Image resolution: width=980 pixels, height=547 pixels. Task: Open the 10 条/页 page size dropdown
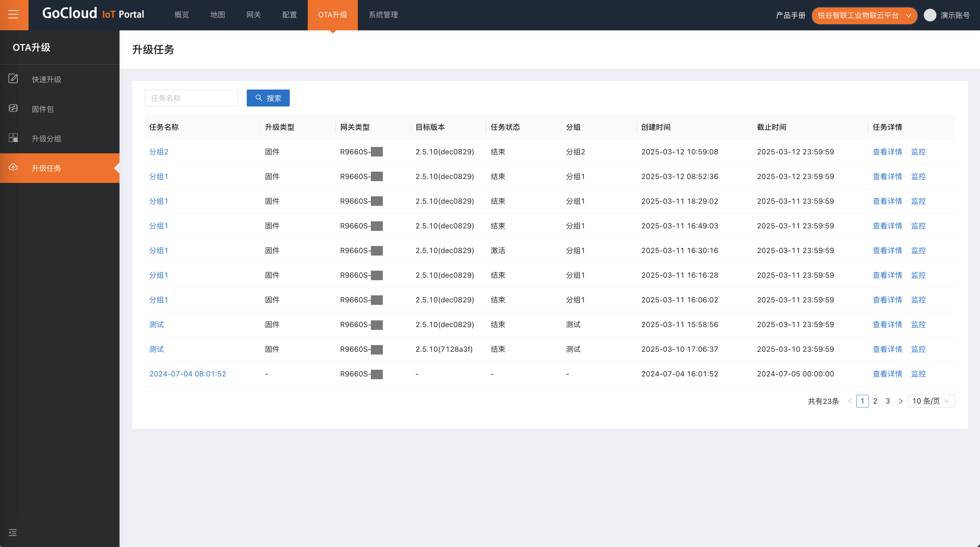(x=931, y=401)
